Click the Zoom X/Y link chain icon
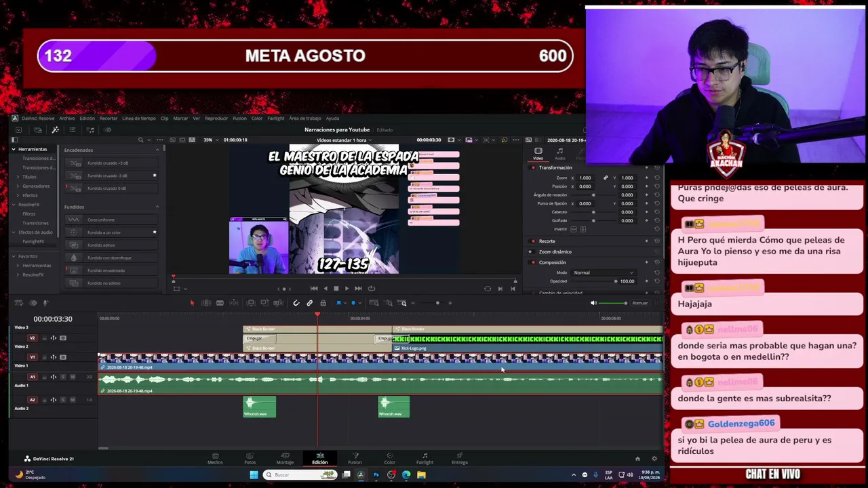Image resolution: width=868 pixels, height=488 pixels. (x=606, y=178)
